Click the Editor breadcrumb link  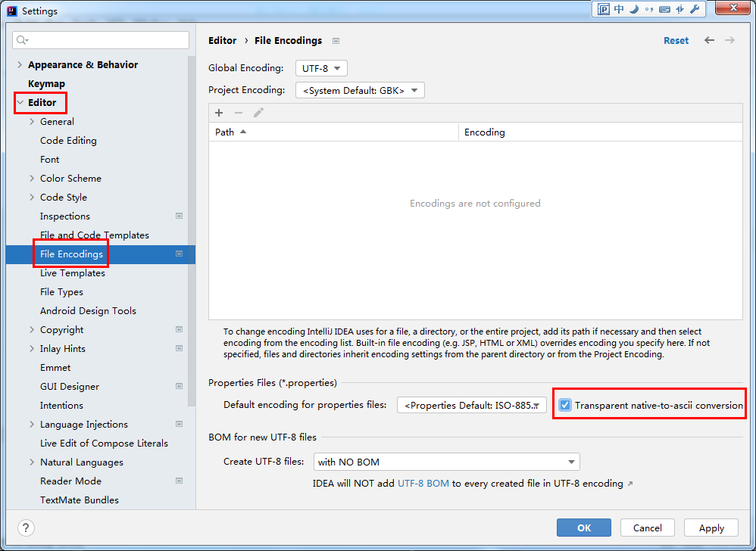[222, 40]
